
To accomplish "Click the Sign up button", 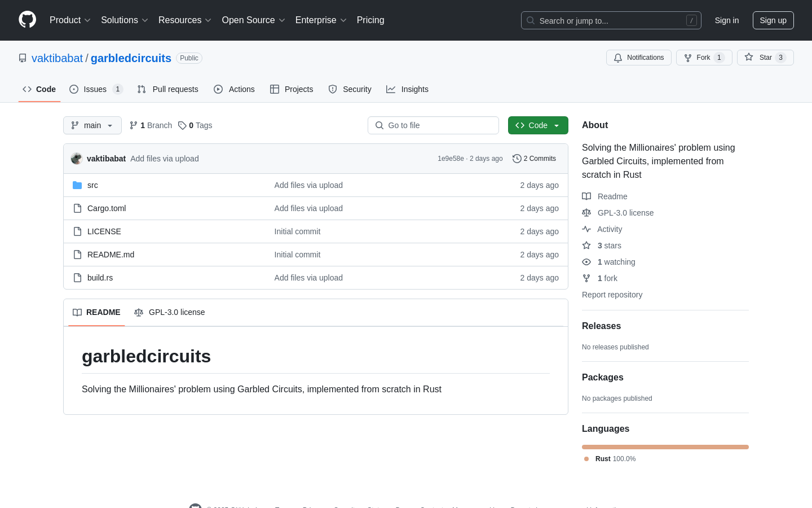I will pyautogui.click(x=773, y=20).
